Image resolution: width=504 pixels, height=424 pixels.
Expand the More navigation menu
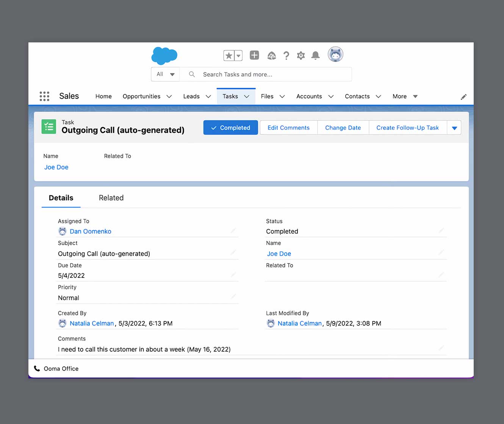pos(405,96)
